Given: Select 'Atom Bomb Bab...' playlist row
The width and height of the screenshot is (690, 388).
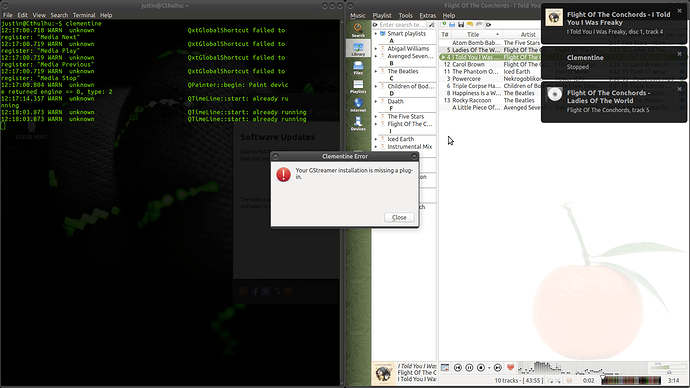Looking at the screenshot, I should click(489, 43).
